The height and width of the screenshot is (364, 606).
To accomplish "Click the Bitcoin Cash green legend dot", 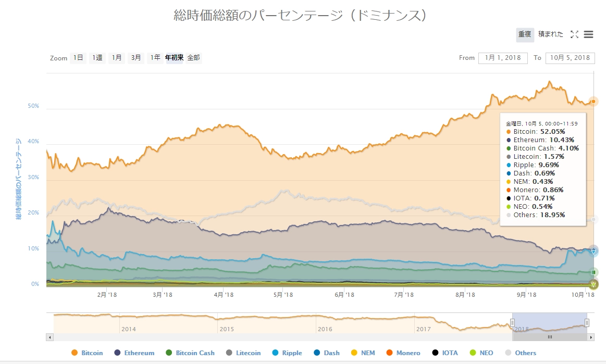I will tap(169, 353).
